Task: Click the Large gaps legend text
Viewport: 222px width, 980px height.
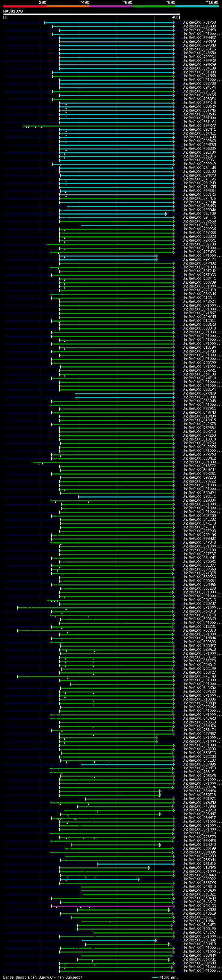Action: click(43, 977)
